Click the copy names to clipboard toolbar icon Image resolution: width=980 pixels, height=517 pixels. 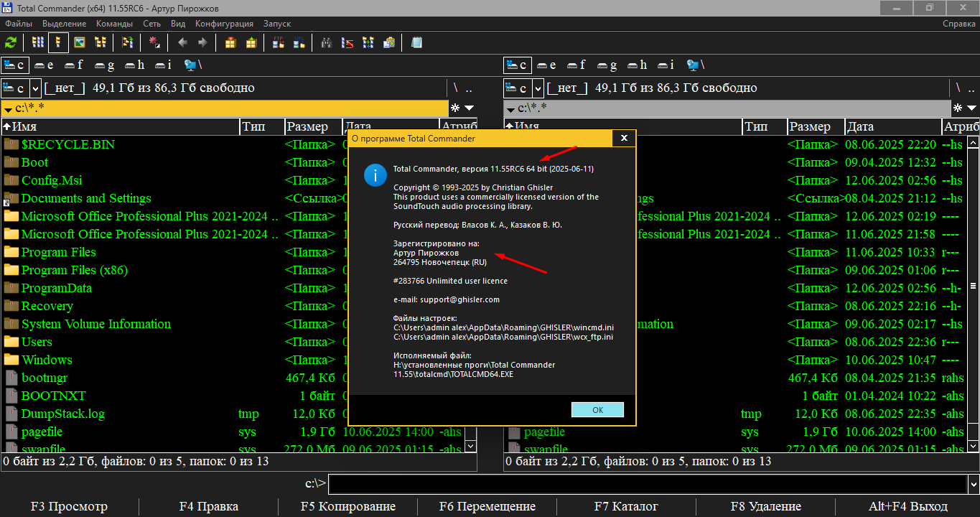[x=389, y=43]
